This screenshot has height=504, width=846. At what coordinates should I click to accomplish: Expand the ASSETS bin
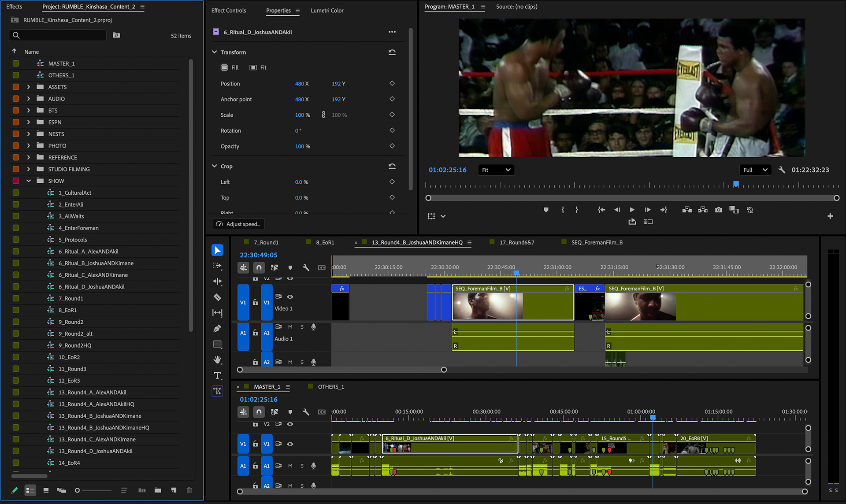click(x=29, y=87)
